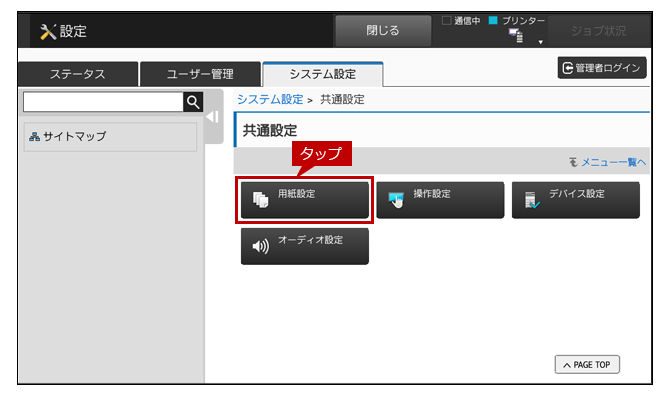Focus the sidebar search input field

coord(103,102)
